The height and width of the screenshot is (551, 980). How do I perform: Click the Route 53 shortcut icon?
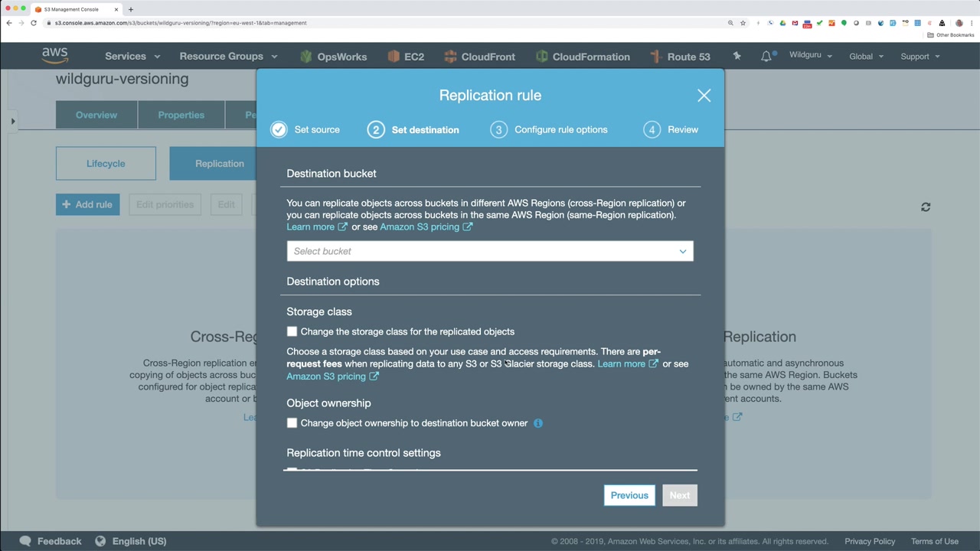click(656, 57)
